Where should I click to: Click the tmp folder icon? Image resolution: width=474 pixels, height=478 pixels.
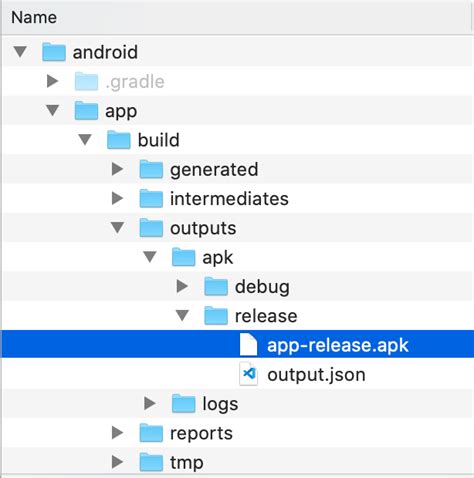(151, 462)
